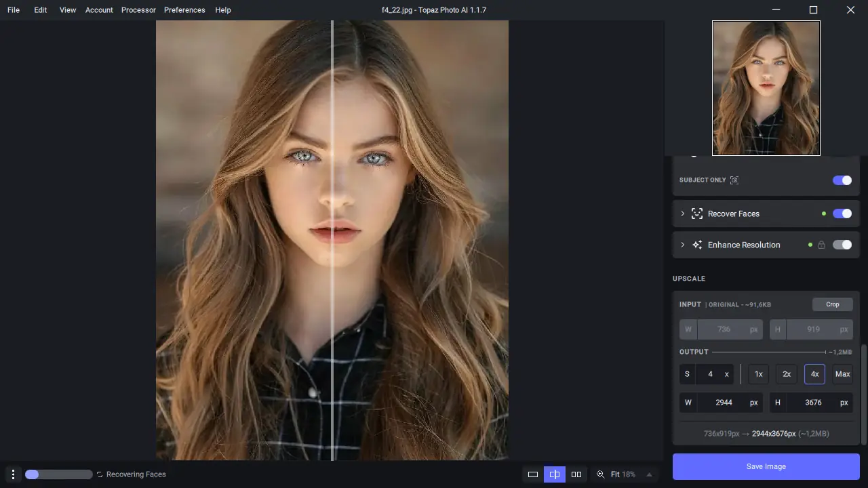Click the Crop button
Image resolution: width=868 pixels, height=488 pixels.
pos(833,304)
